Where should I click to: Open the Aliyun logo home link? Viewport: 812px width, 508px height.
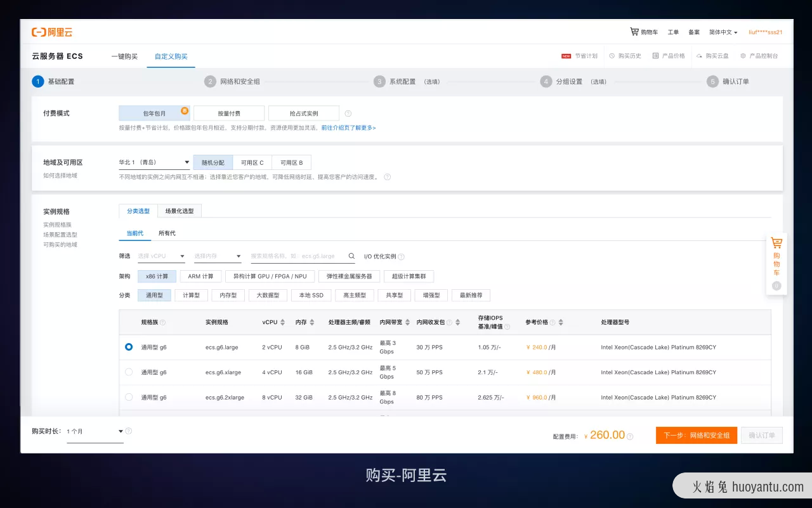pos(52,32)
